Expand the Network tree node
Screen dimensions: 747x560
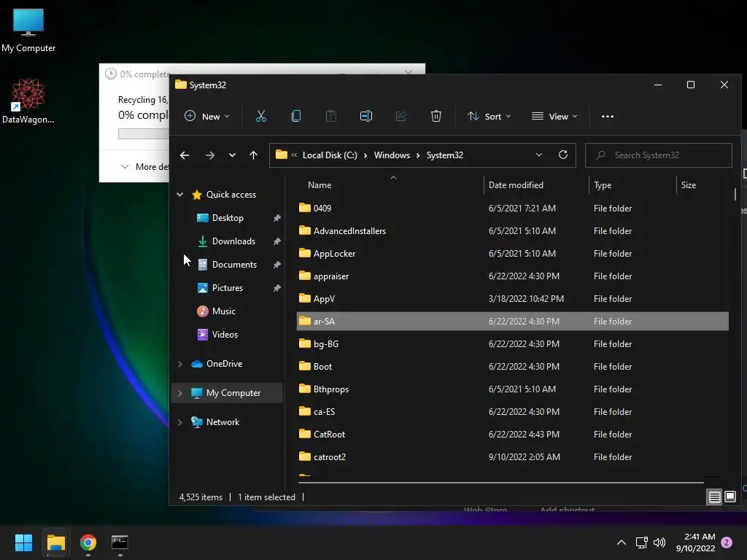(x=180, y=422)
